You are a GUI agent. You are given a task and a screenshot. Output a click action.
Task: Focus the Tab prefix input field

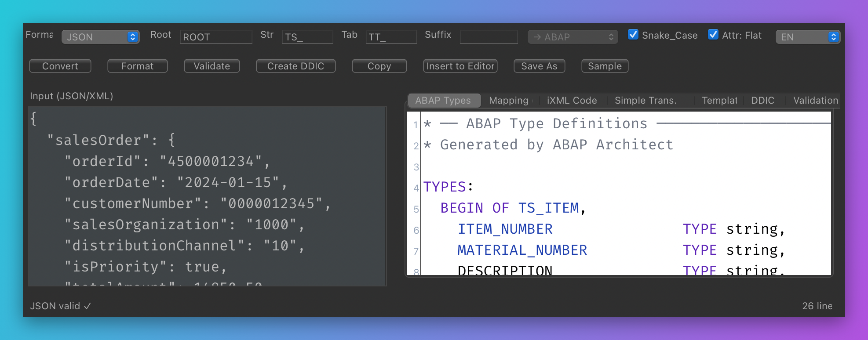coord(391,37)
